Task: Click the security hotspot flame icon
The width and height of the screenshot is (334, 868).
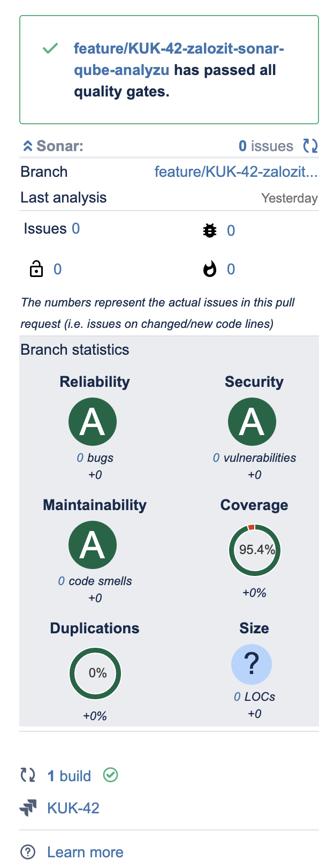Action: coord(210,268)
